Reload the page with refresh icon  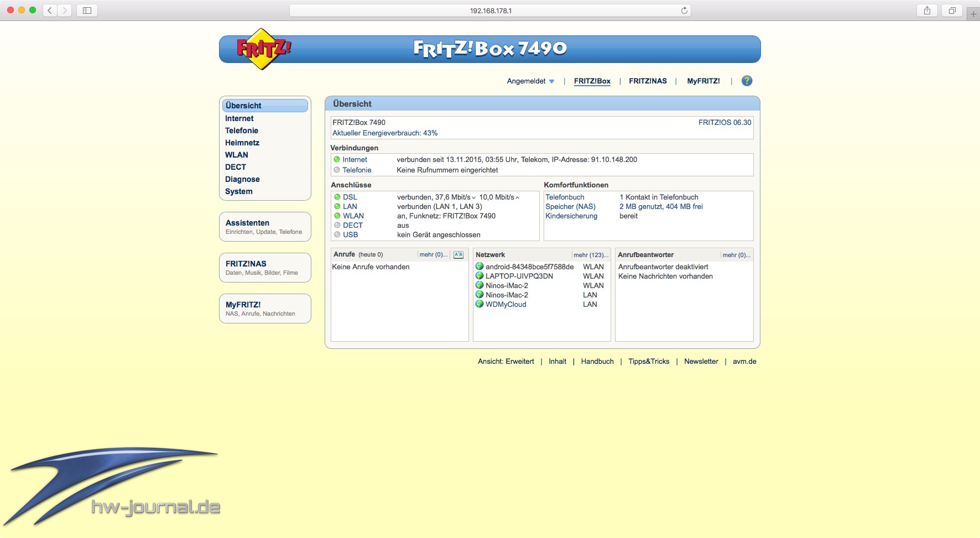point(684,11)
